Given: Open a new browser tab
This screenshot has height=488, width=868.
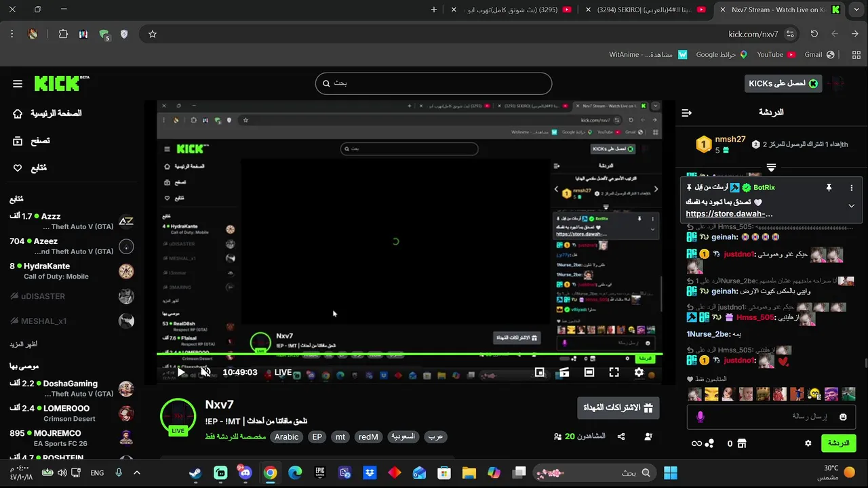Looking at the screenshot, I should (434, 9).
